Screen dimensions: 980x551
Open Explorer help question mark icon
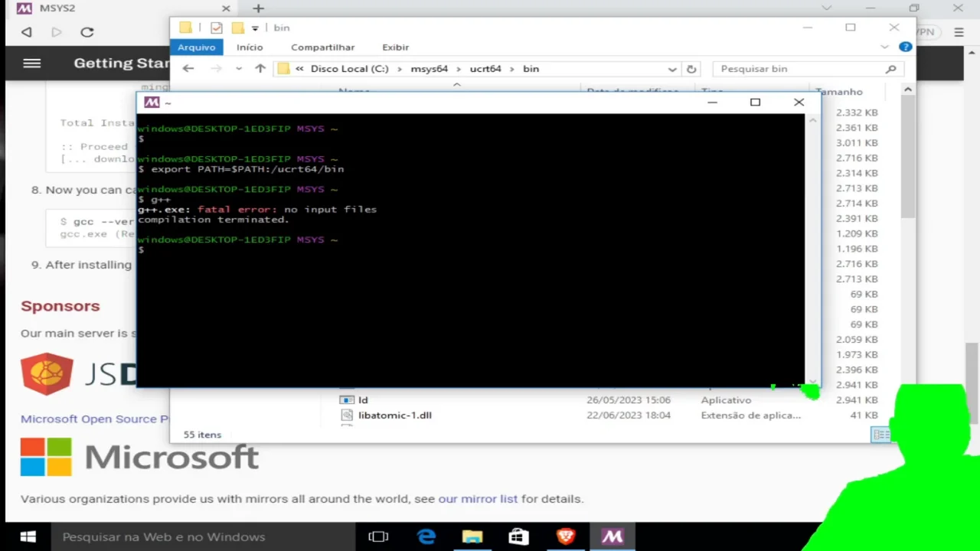click(905, 47)
